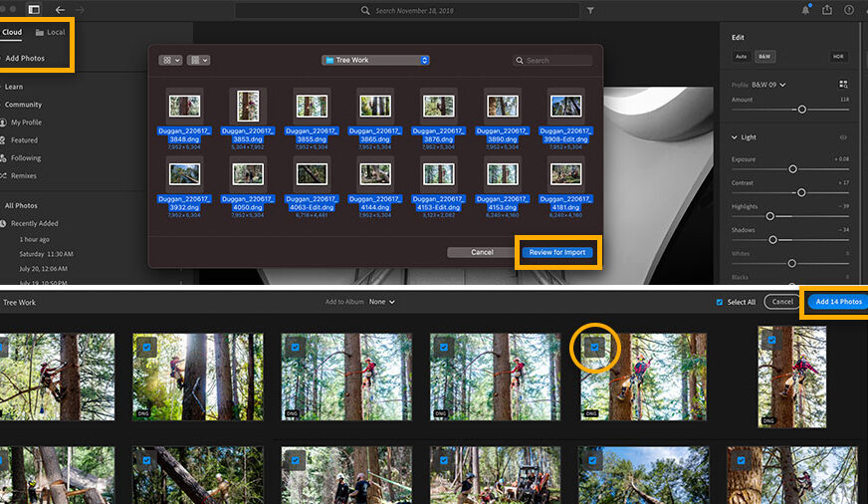This screenshot has height=504, width=868.
Task: Open My Profile in Community section
Action: point(26,123)
